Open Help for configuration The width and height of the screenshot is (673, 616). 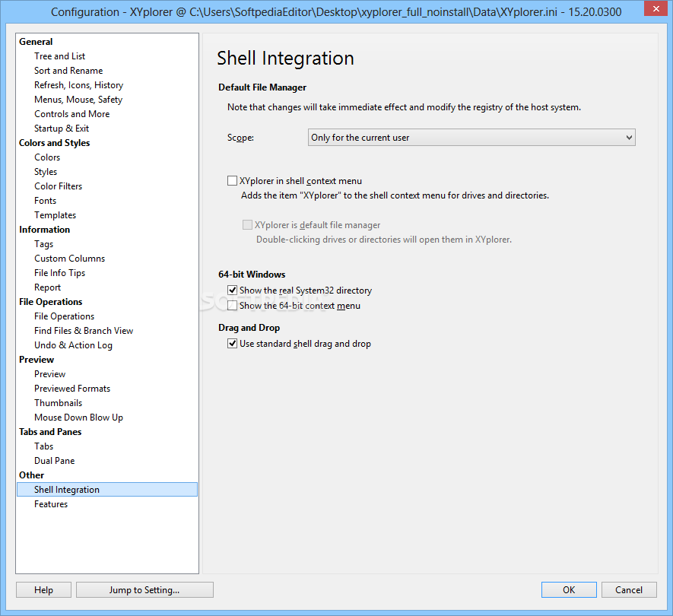(44, 590)
